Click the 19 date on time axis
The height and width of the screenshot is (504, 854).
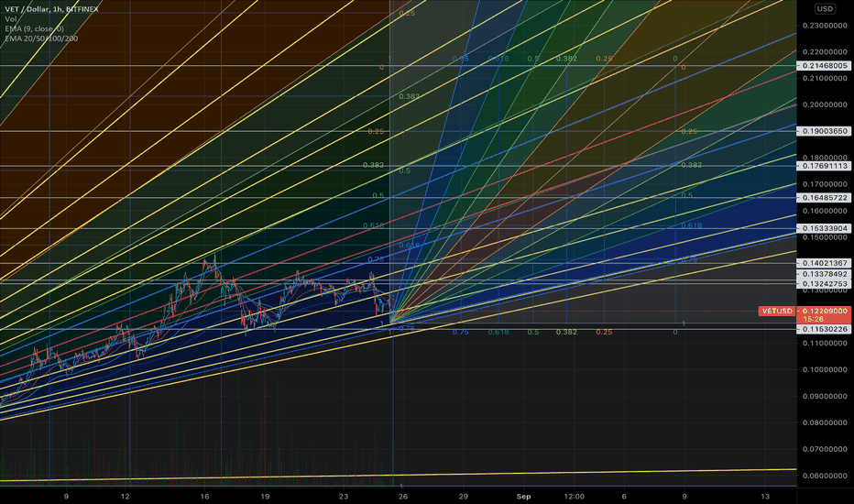(265, 497)
